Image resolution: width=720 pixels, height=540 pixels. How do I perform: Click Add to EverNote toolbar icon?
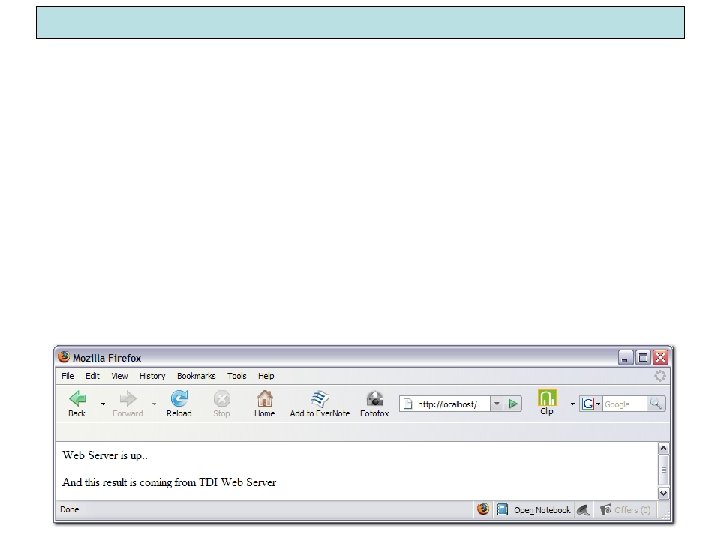pyautogui.click(x=320, y=403)
